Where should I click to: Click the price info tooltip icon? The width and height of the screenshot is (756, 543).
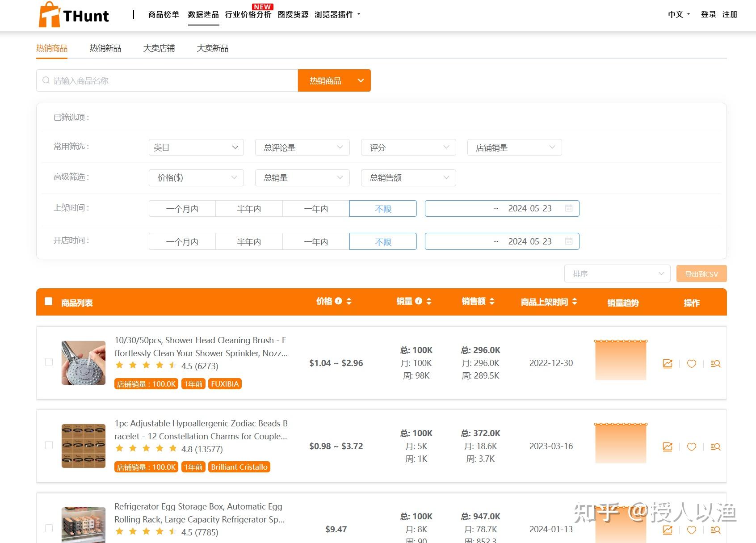[x=338, y=301]
